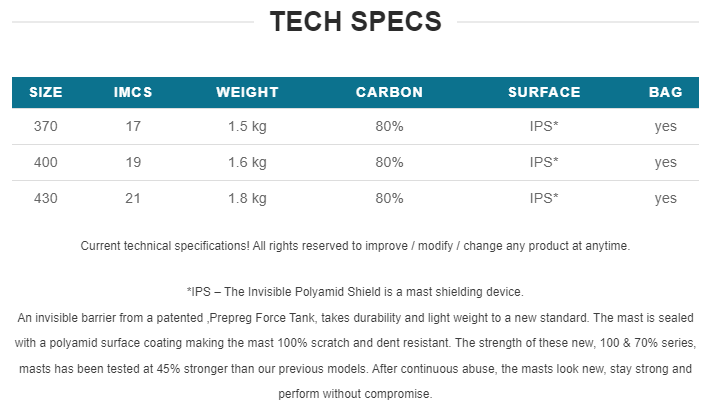Viewport: 709px width, 419px height.
Task: Select the 400 size cell
Action: (46, 162)
